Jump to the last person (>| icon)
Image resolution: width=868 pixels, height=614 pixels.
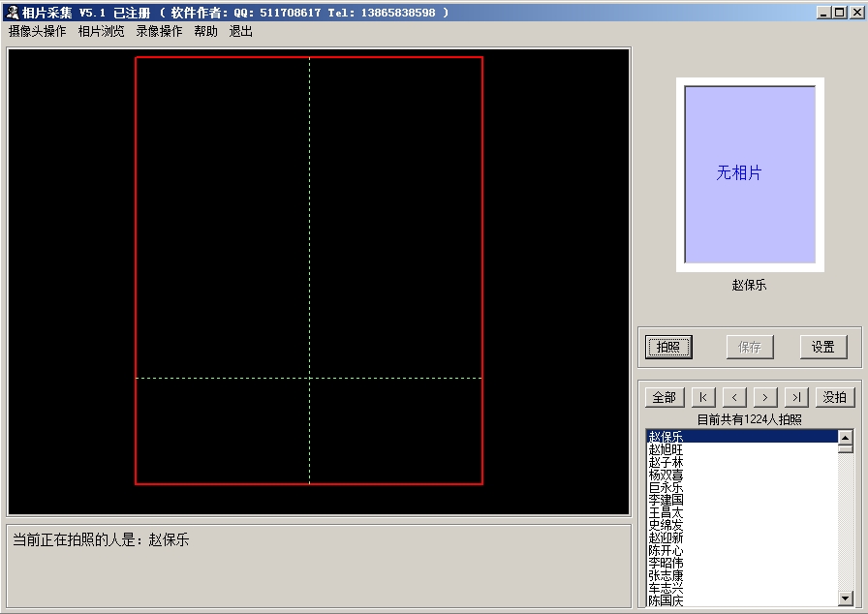click(796, 397)
